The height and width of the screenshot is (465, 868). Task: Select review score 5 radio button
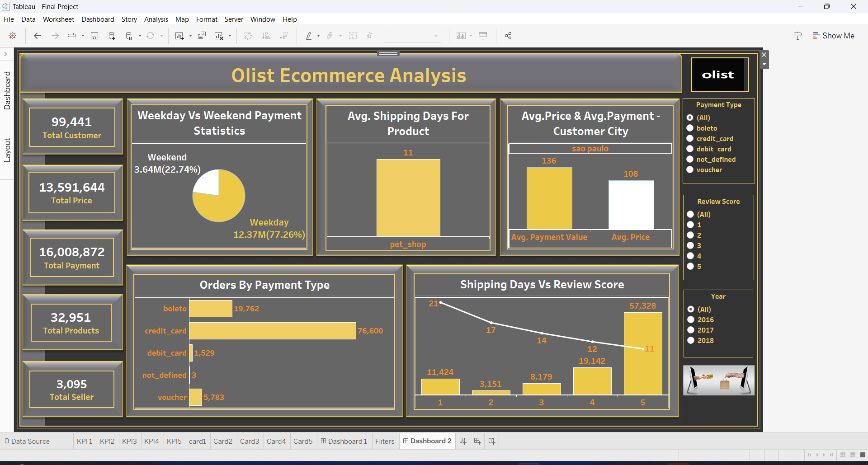pyautogui.click(x=690, y=267)
